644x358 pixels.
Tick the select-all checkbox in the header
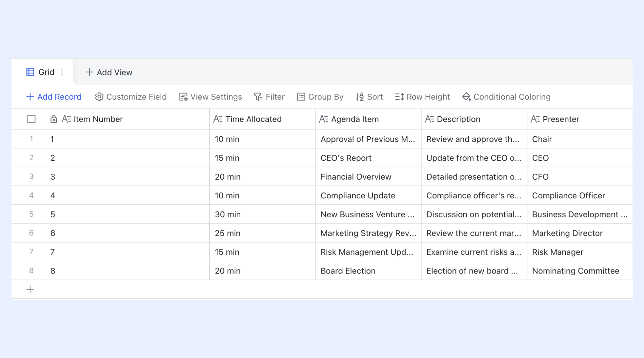pos(31,119)
